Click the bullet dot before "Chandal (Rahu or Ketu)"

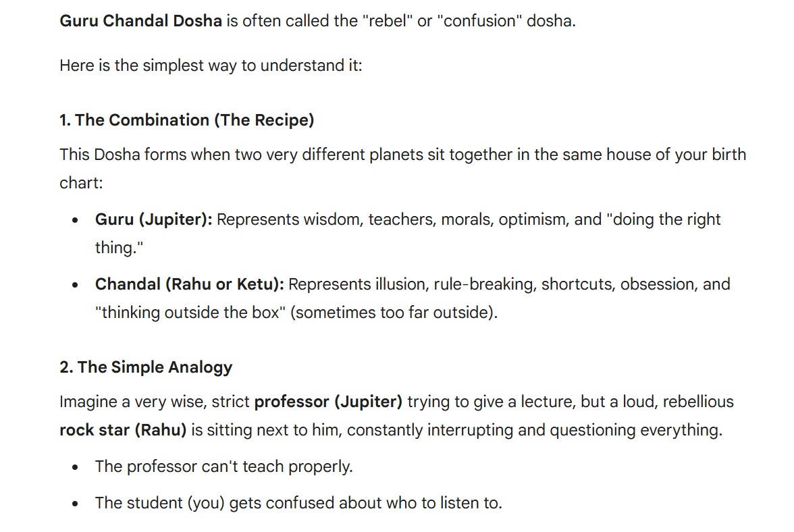76,286
